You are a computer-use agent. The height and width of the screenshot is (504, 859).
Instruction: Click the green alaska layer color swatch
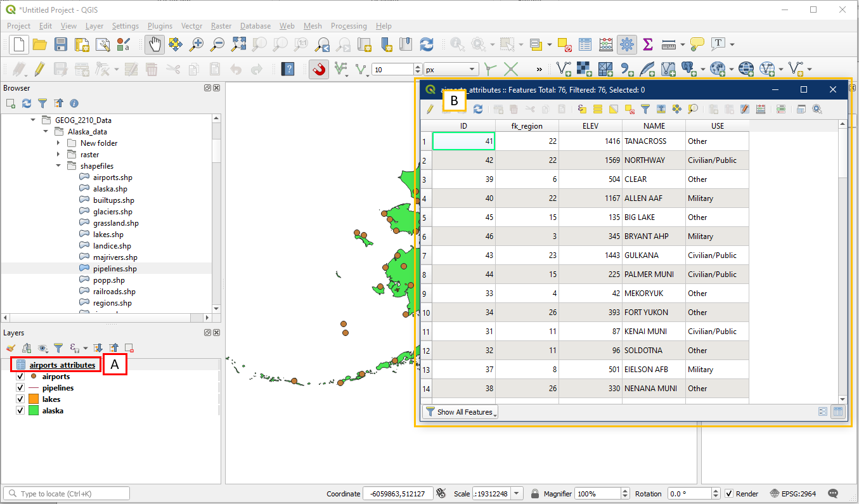point(34,411)
